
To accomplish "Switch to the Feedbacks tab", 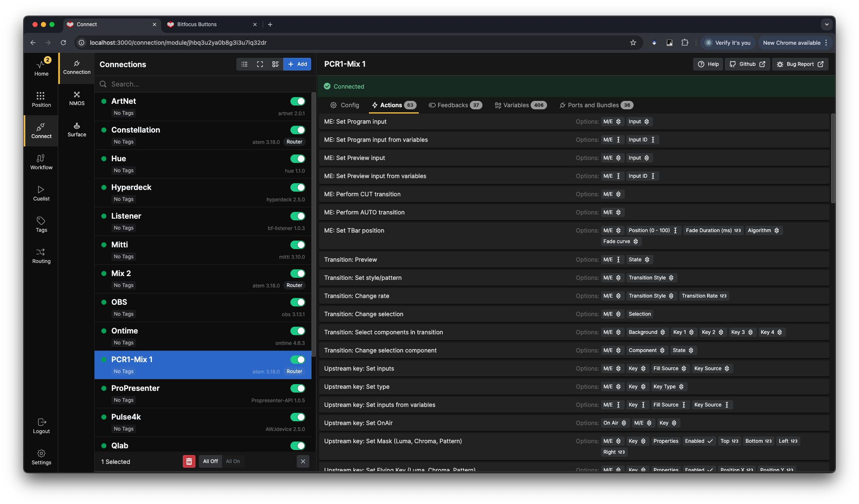I will [x=455, y=105].
